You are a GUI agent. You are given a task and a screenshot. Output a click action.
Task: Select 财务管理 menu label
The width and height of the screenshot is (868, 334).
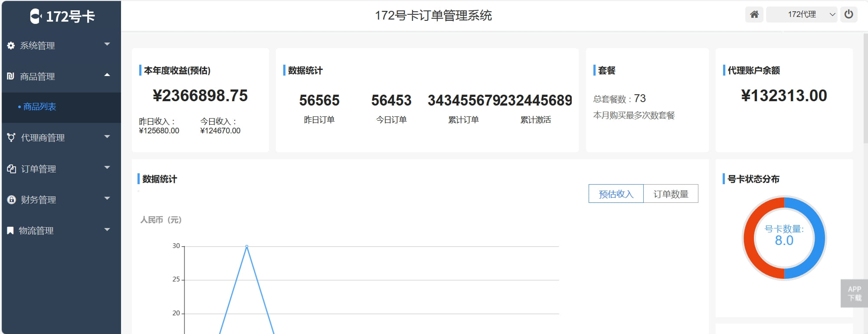point(39,200)
